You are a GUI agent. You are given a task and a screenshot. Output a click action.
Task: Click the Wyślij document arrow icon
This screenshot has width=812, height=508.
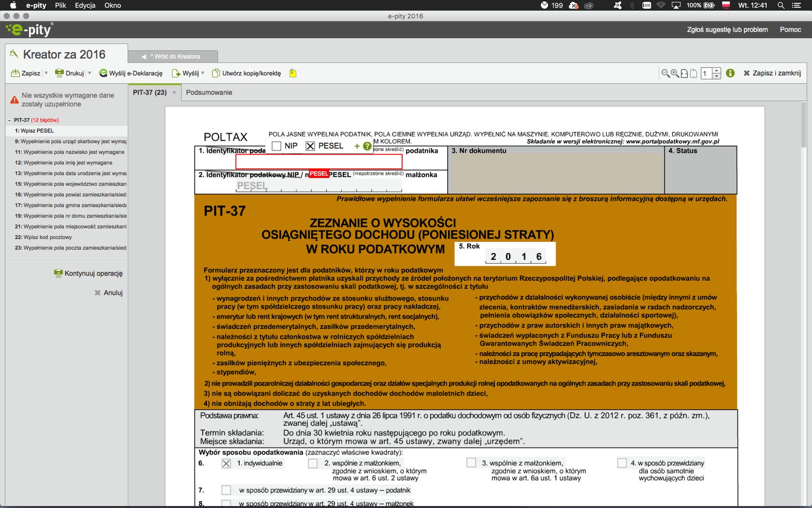tap(176, 73)
